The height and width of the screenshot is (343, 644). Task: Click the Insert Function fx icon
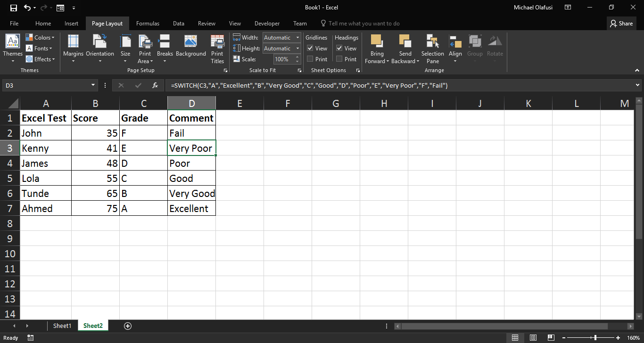point(155,85)
